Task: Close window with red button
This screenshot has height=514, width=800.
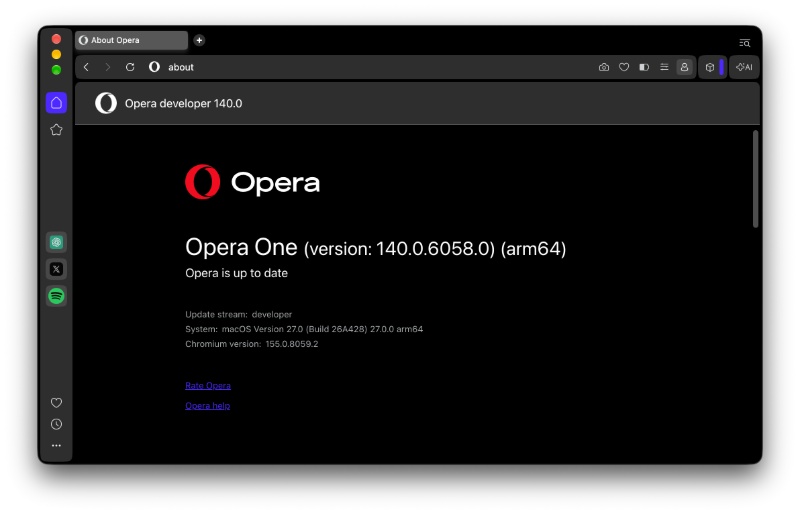Action: coord(56,39)
